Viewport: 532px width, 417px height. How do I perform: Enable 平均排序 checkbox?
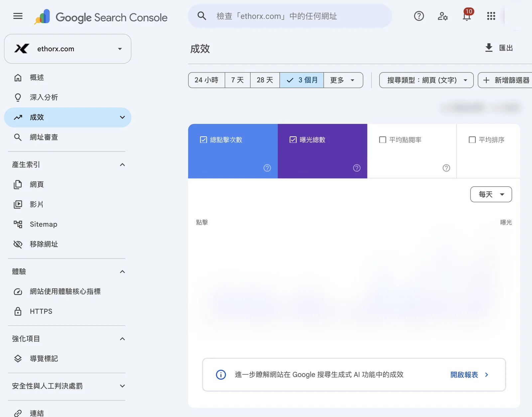[x=472, y=140]
